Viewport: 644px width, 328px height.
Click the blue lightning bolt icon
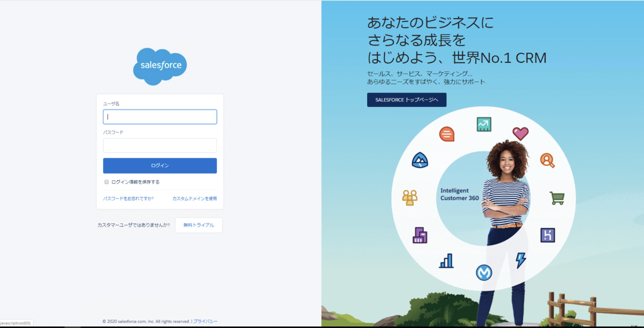coord(521,260)
